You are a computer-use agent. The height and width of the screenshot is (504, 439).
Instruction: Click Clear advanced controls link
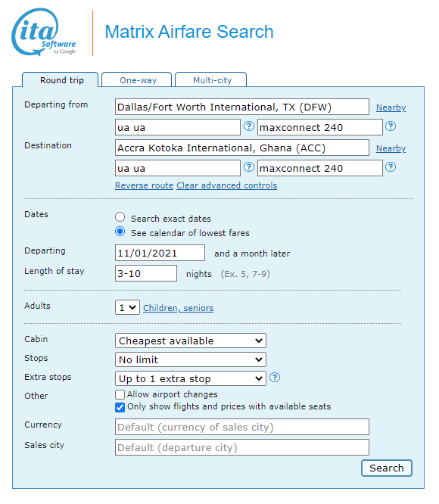227,185
